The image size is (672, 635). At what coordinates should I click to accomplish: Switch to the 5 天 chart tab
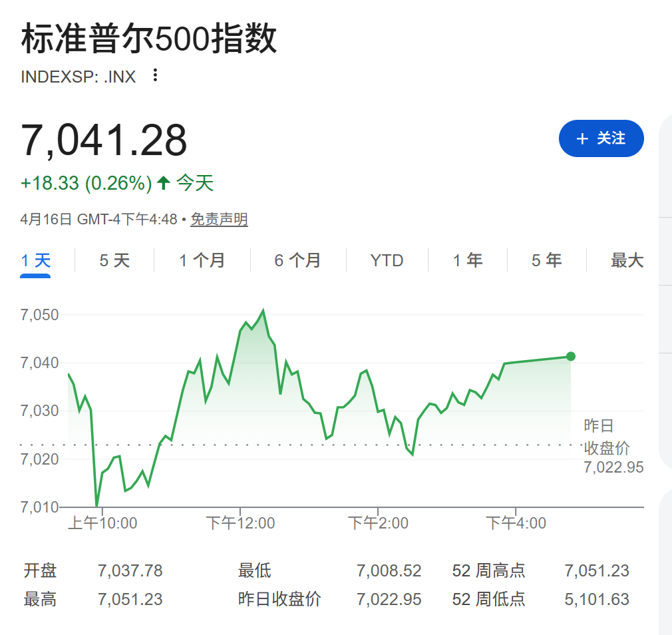(114, 260)
